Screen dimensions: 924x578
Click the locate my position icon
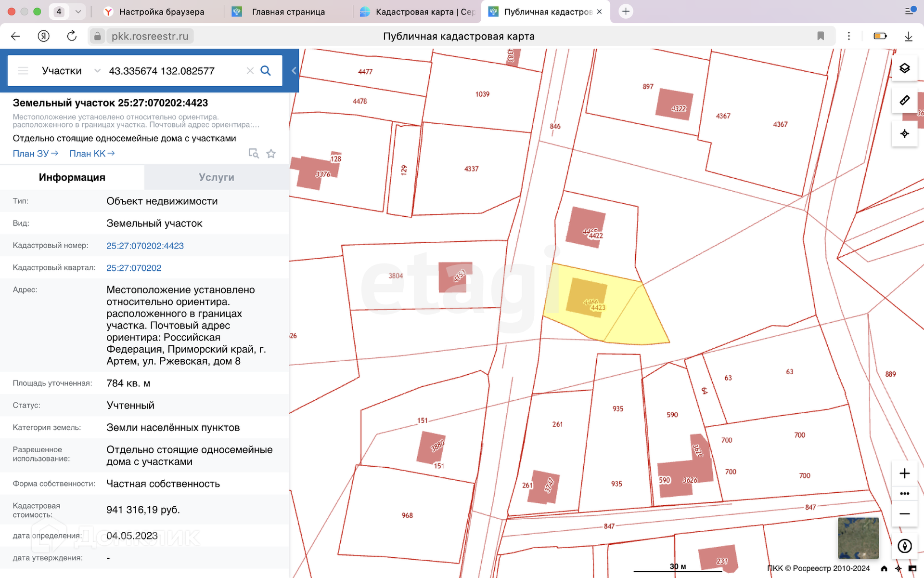[x=904, y=133]
